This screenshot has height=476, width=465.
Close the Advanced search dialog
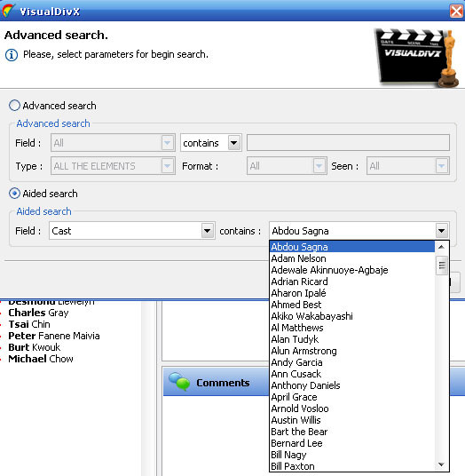[456, 12]
